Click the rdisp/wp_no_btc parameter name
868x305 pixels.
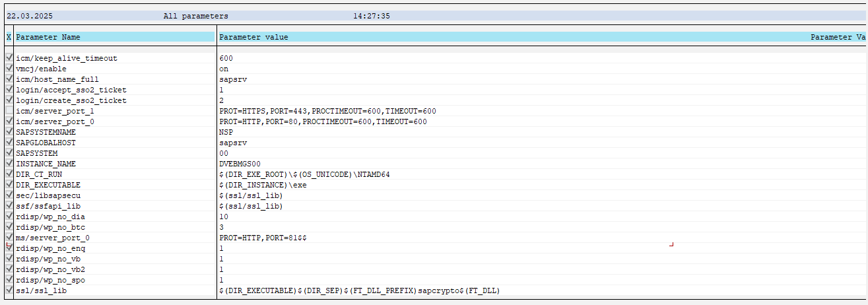[51, 227]
